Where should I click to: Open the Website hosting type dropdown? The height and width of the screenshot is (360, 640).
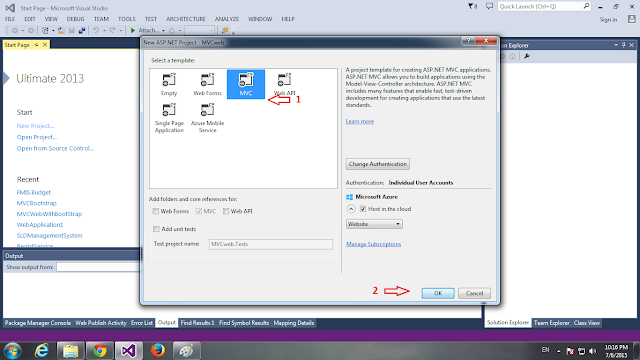pyautogui.click(x=374, y=224)
